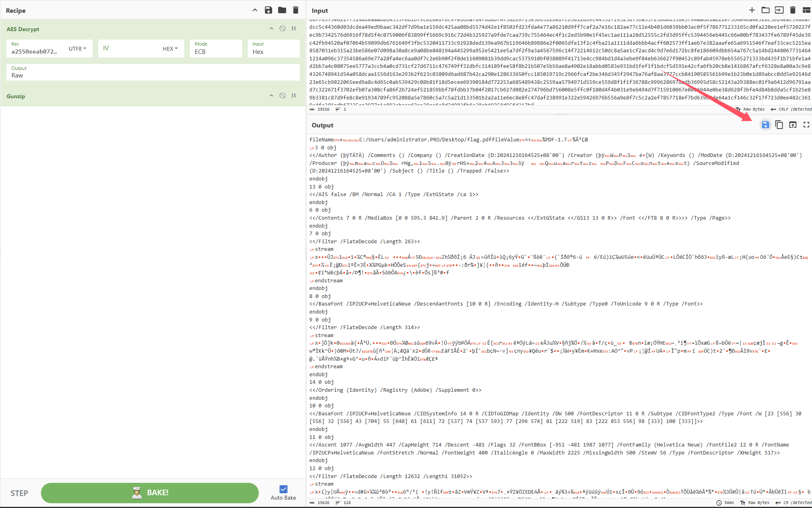Save output to file

pos(765,125)
